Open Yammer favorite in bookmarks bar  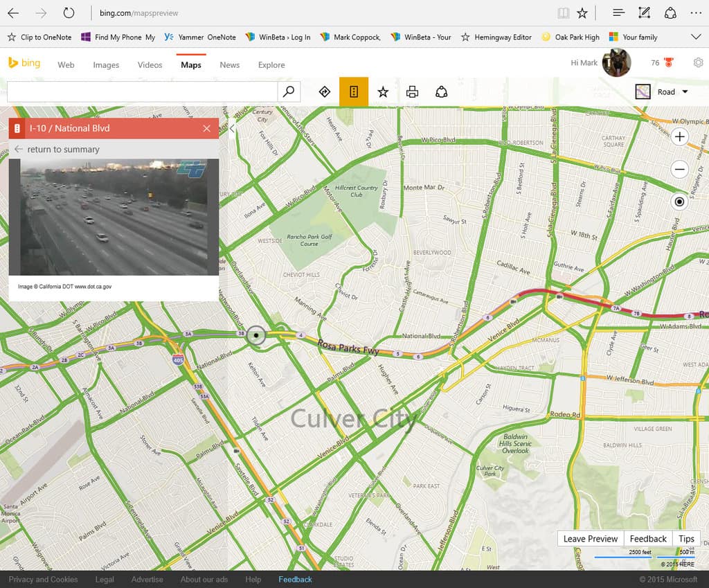coord(200,37)
